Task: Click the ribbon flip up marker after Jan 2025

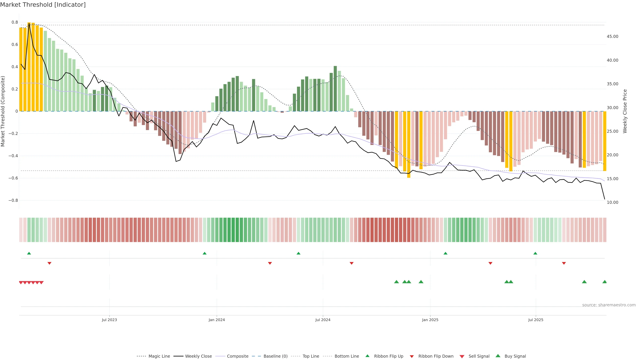Action: point(445,253)
